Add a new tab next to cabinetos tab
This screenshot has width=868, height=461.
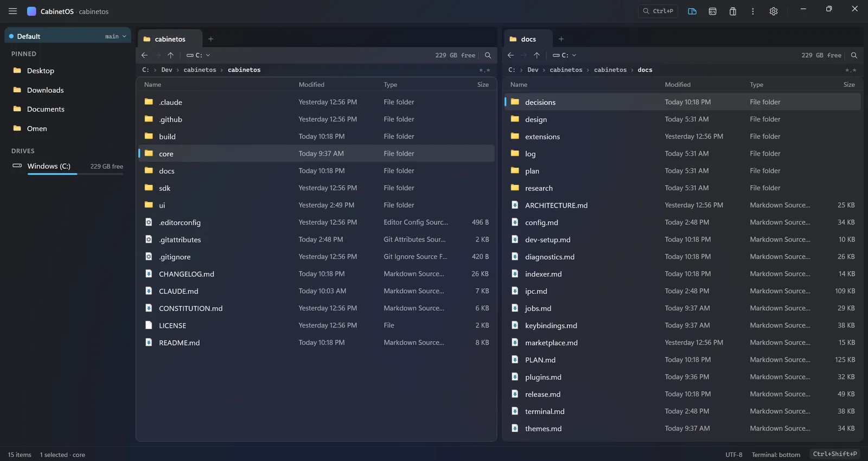(211, 39)
